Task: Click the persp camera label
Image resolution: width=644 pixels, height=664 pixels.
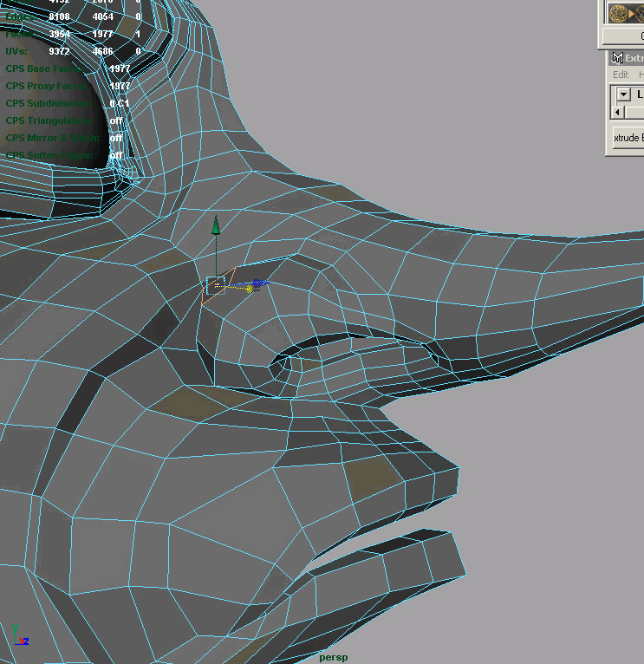Action: click(x=333, y=657)
